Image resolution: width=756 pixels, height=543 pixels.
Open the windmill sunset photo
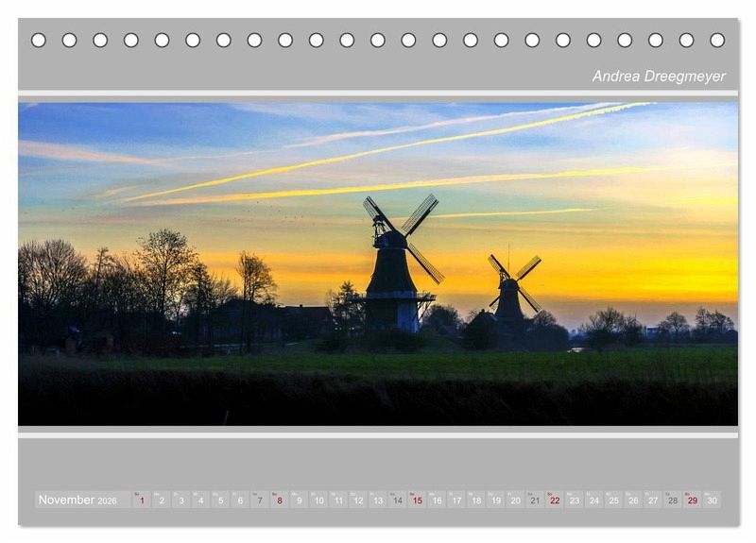pyautogui.click(x=378, y=263)
